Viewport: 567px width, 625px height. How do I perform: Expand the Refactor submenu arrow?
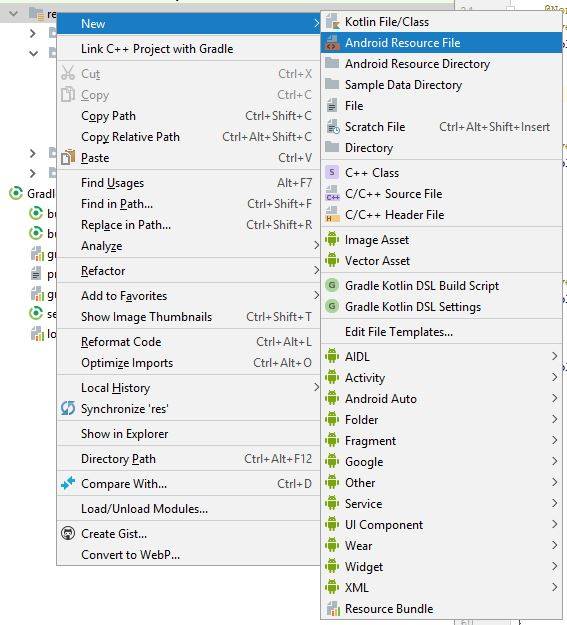tap(316, 271)
